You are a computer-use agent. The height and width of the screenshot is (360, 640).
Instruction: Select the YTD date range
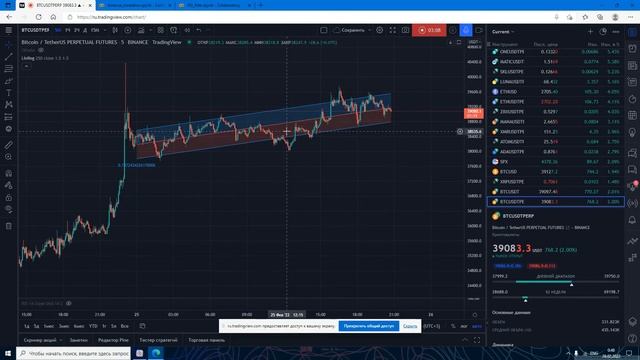(x=93, y=326)
